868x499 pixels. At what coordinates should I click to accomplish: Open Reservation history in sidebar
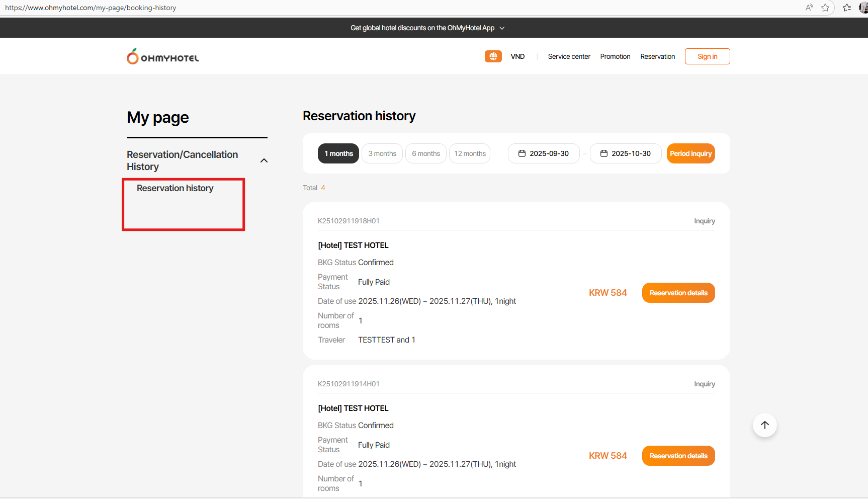pos(175,188)
